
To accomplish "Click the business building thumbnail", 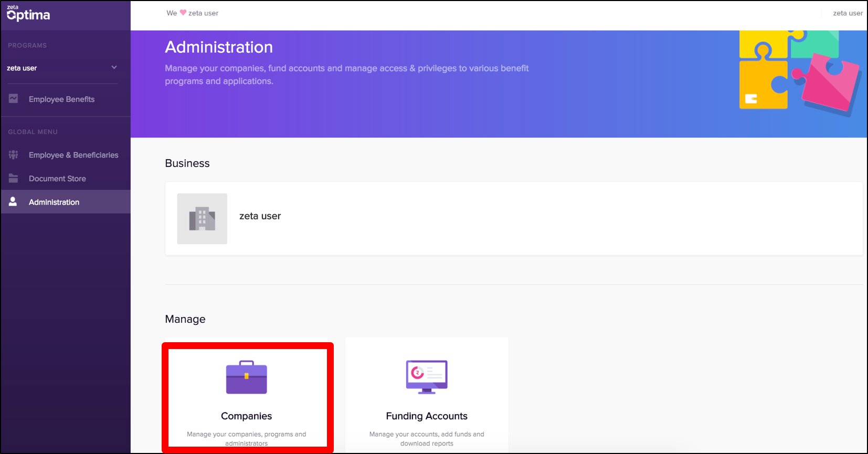I will 202,219.
